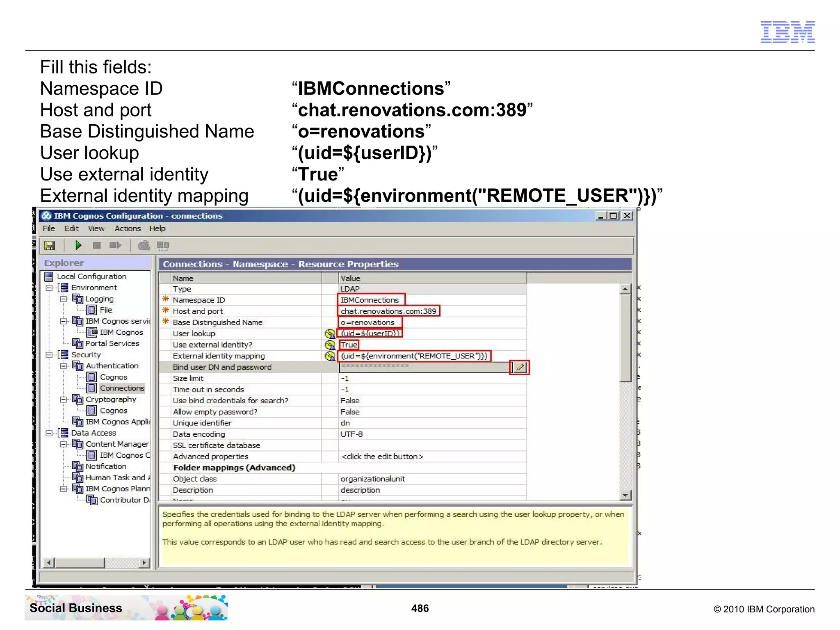Screen dimensions: 840x630
Task: Click the Explorer horizontal scrollbar thumb
Action: tap(80, 563)
